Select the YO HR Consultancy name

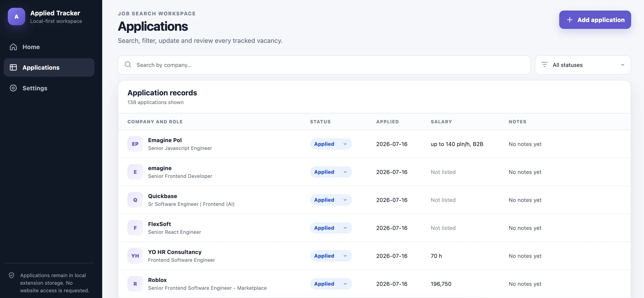click(x=175, y=252)
